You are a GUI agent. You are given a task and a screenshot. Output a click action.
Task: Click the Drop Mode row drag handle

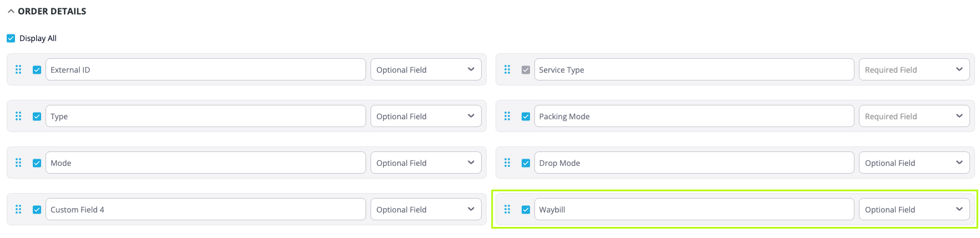pyautogui.click(x=507, y=163)
